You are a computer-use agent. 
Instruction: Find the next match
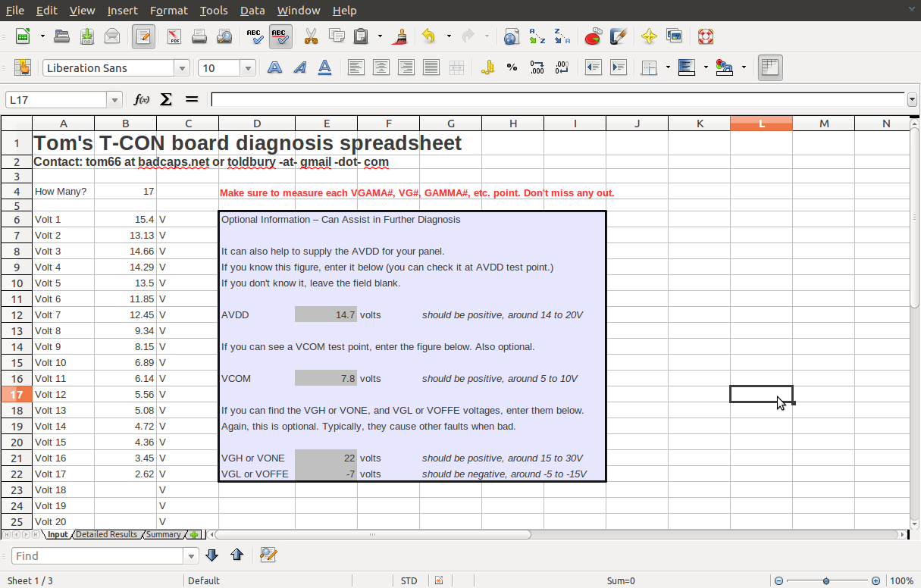[212, 555]
